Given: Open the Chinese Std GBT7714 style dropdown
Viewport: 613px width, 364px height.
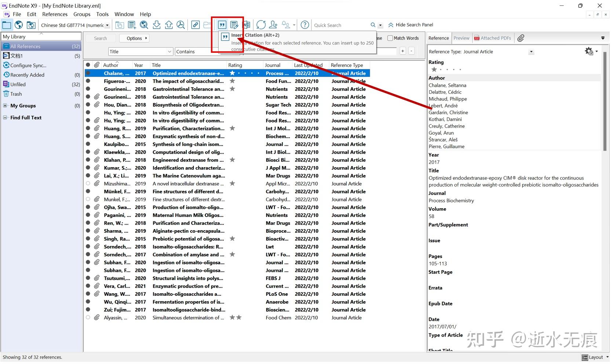Looking at the screenshot, I should (107, 25).
